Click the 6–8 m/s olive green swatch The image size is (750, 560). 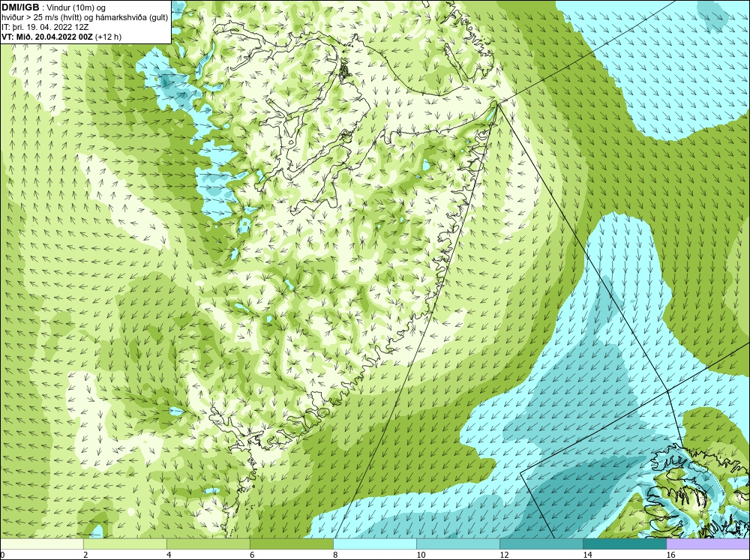[291, 544]
